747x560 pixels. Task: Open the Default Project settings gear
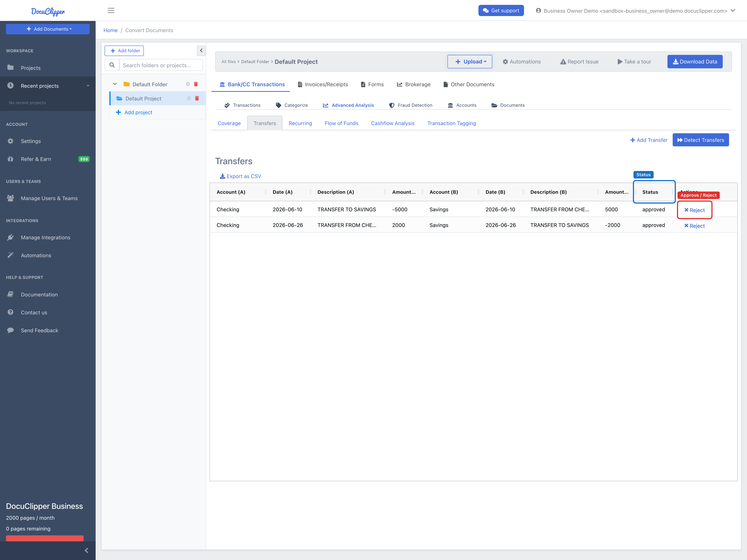[189, 98]
